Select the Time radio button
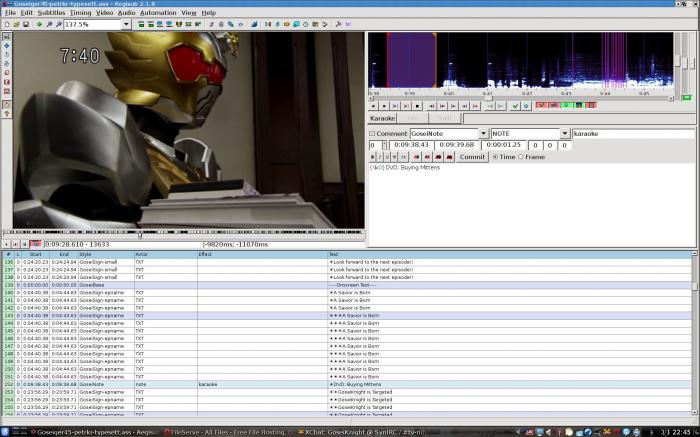This screenshot has width=700, height=437. pos(495,157)
